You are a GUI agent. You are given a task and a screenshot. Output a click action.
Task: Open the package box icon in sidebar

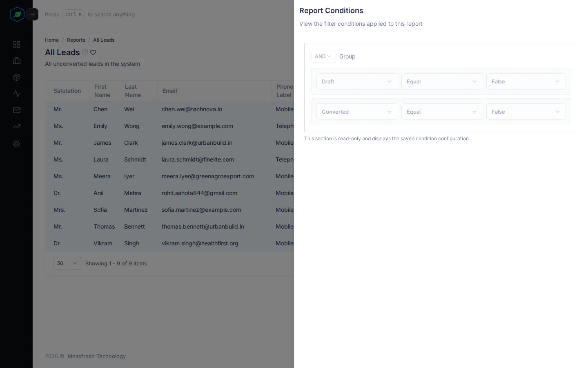click(x=17, y=77)
